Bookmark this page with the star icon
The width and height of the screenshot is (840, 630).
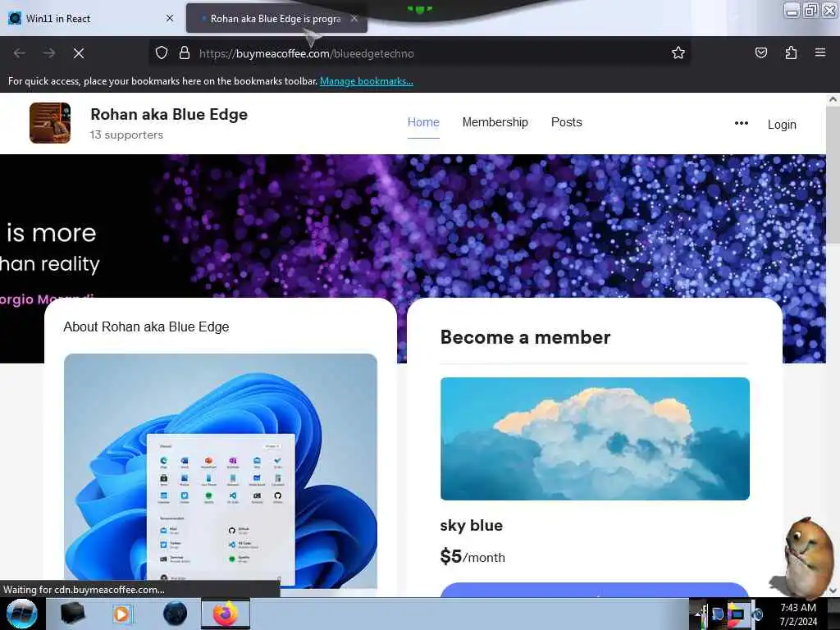pyautogui.click(x=678, y=52)
